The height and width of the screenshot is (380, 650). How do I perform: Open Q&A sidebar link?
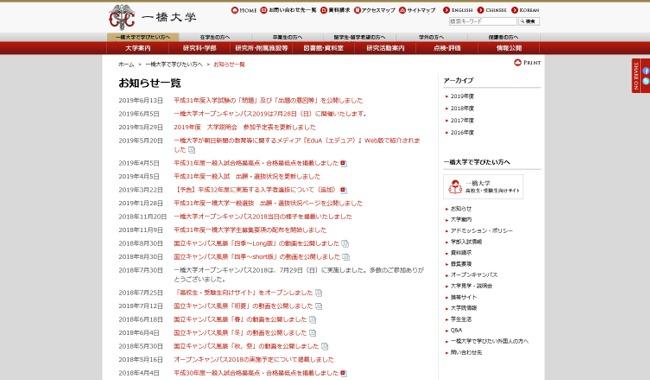click(456, 330)
